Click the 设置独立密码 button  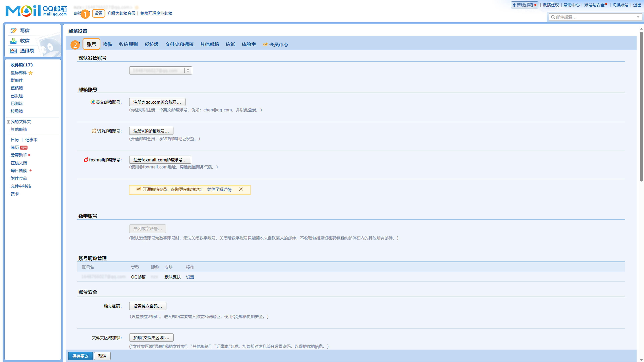148,306
